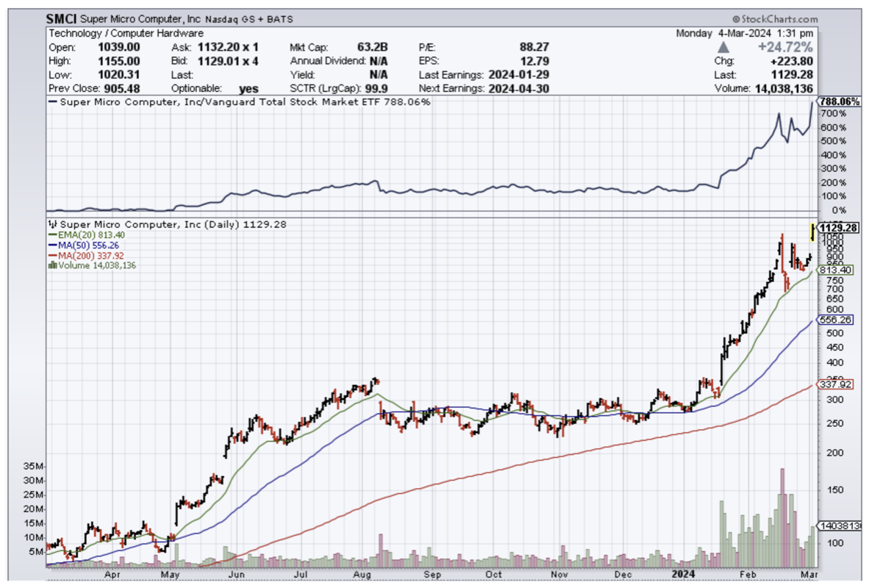Image resolution: width=869 pixels, height=588 pixels.
Task: Click the volume bars icon in the legend
Action: point(52,265)
